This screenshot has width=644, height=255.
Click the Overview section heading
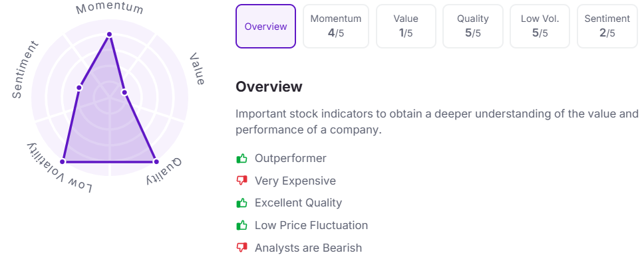(x=269, y=87)
